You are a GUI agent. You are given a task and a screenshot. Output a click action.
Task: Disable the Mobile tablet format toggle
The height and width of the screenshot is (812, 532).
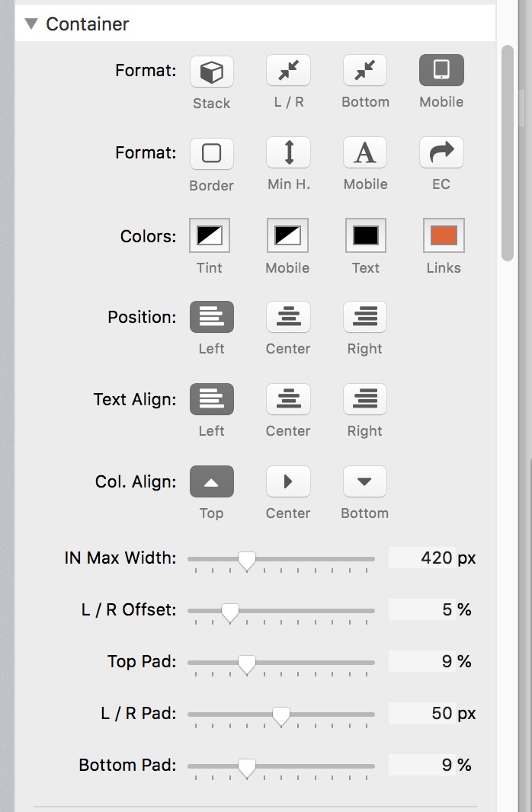point(441,71)
